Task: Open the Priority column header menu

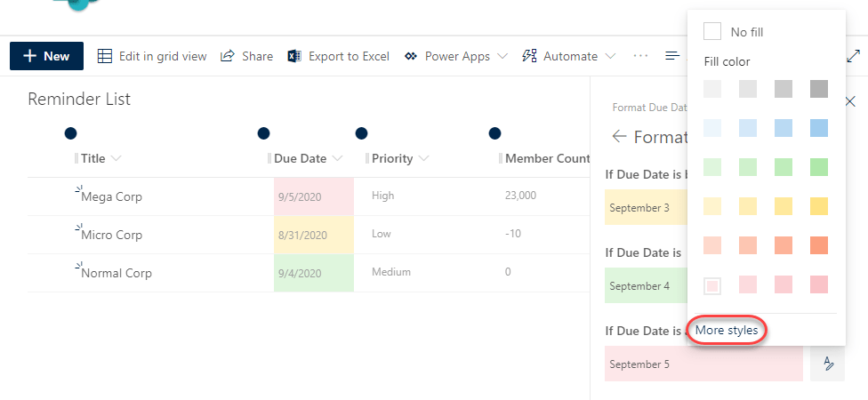Action: (x=423, y=159)
